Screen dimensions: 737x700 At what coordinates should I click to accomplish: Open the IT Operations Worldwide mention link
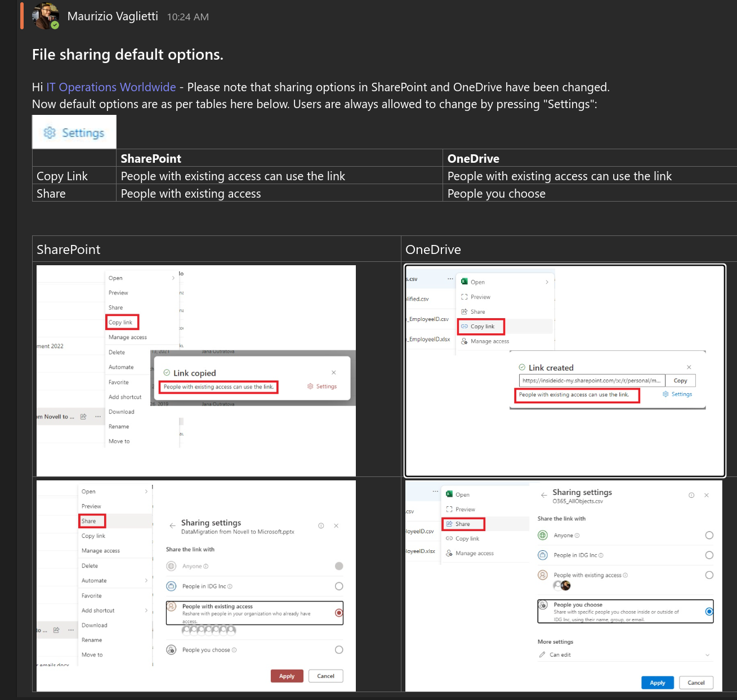[x=111, y=87]
